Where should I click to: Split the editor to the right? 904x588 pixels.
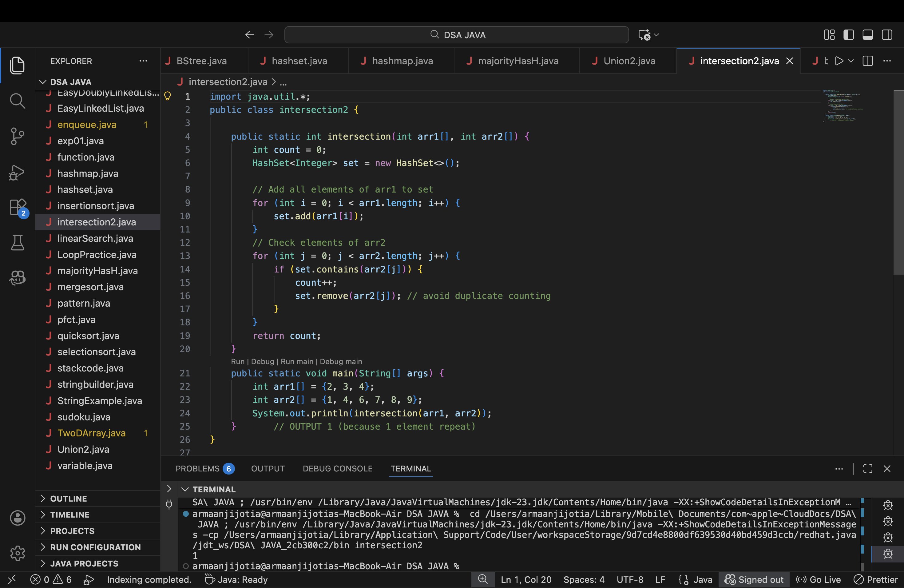(x=868, y=61)
